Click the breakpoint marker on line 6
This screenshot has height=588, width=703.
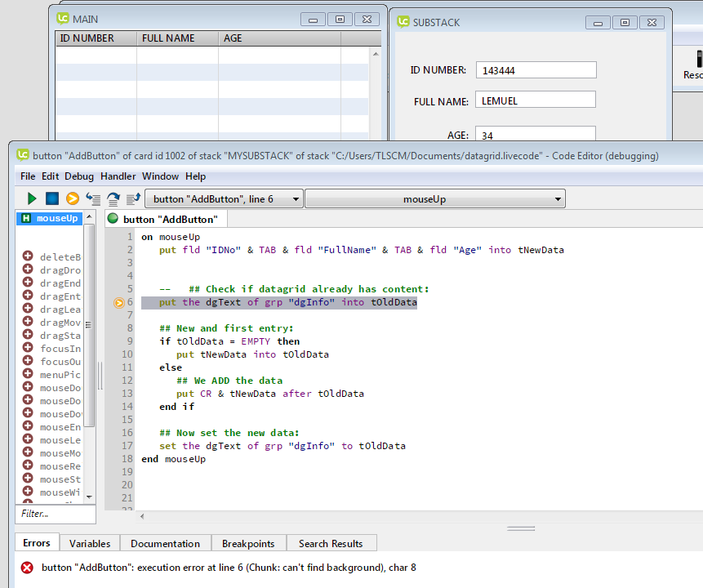point(119,302)
